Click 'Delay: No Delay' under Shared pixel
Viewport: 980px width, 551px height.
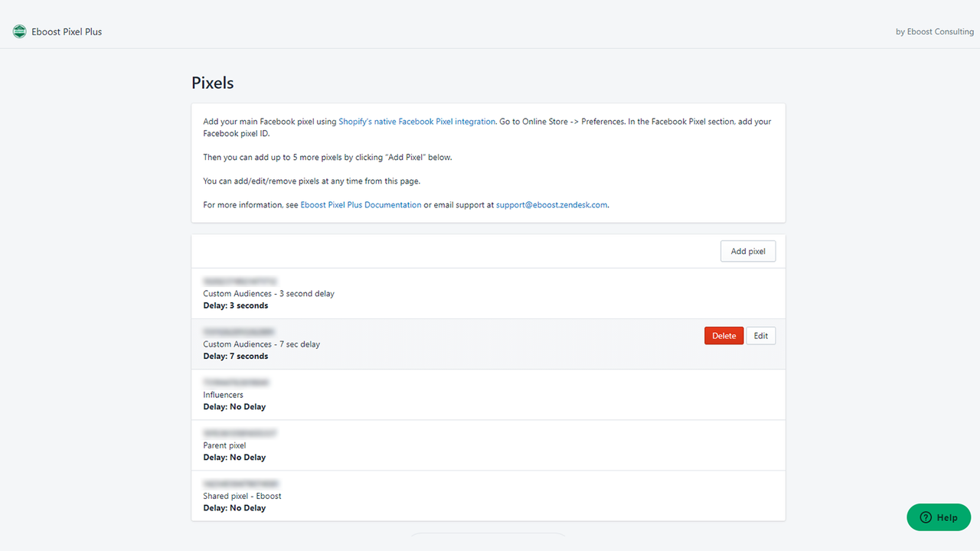[234, 508]
